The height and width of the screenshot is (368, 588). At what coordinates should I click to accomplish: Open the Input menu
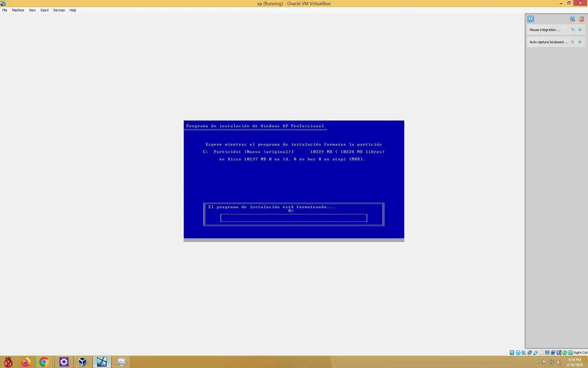click(x=44, y=10)
